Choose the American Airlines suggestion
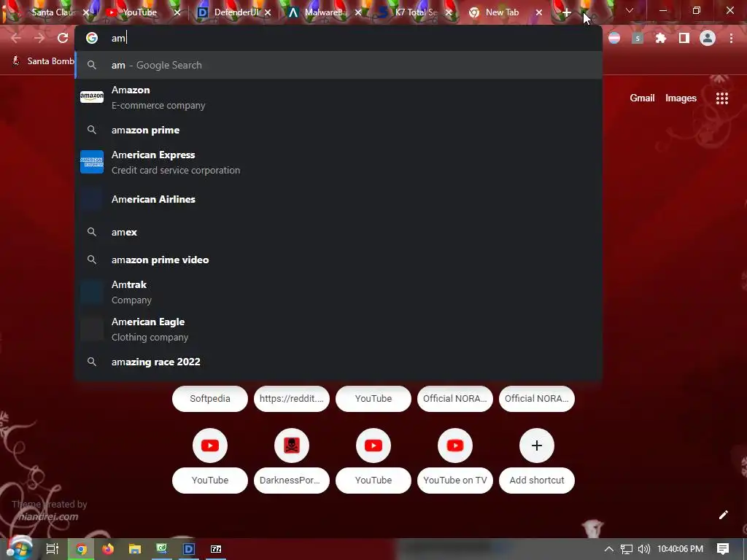The width and height of the screenshot is (747, 560). click(x=338, y=199)
